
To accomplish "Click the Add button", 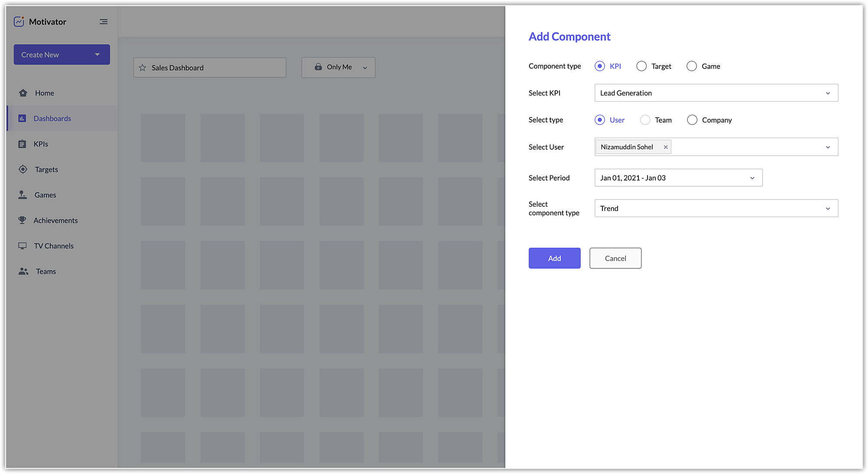I will pos(554,258).
